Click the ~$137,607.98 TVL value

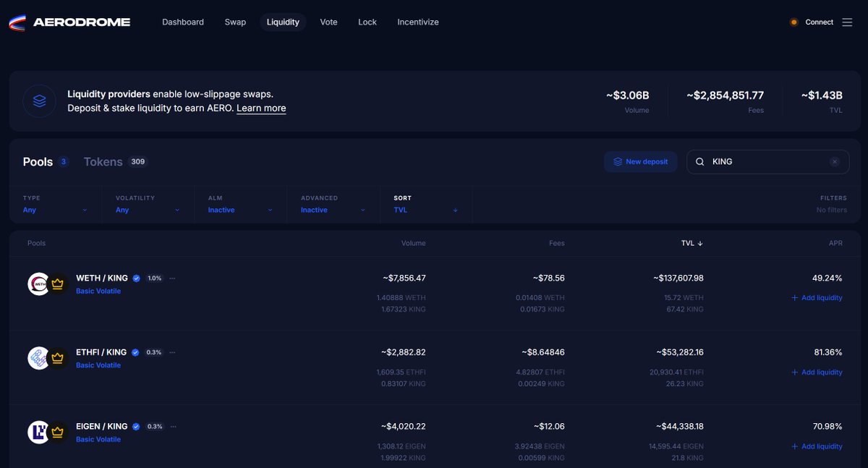pyautogui.click(x=680, y=278)
